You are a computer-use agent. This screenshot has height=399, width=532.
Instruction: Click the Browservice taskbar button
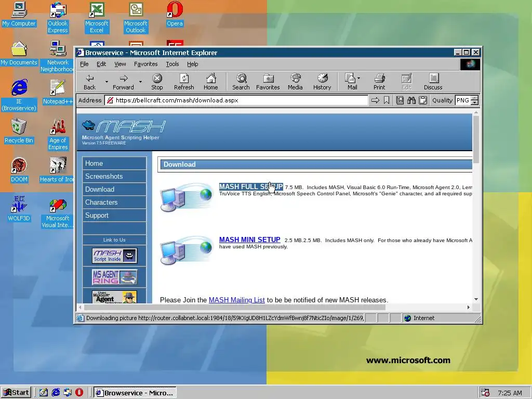135,393
